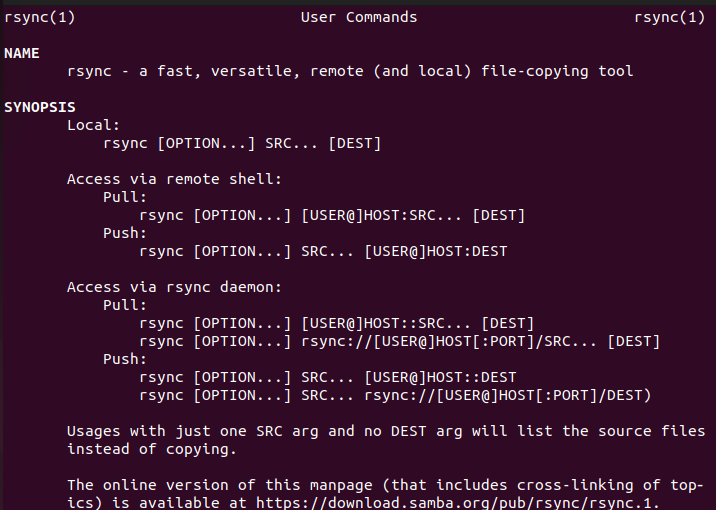
Task: Click the NAME section heading
Action: pos(22,53)
